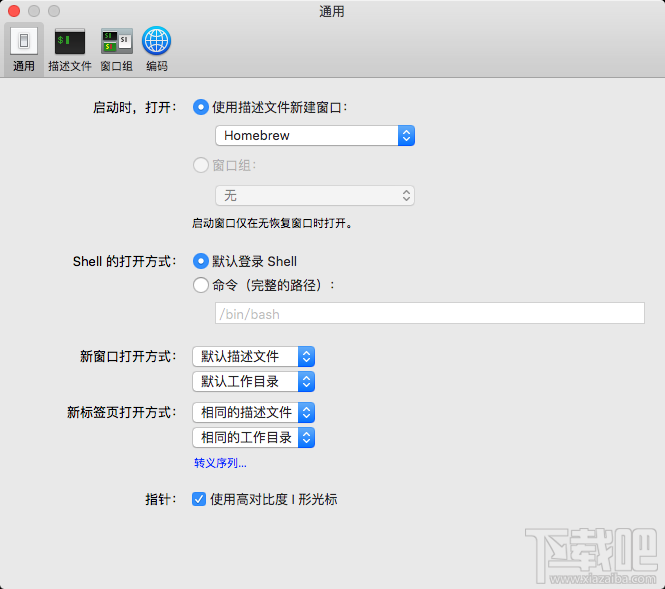Select 使用描述文件新建窗口 radio button

[201, 107]
